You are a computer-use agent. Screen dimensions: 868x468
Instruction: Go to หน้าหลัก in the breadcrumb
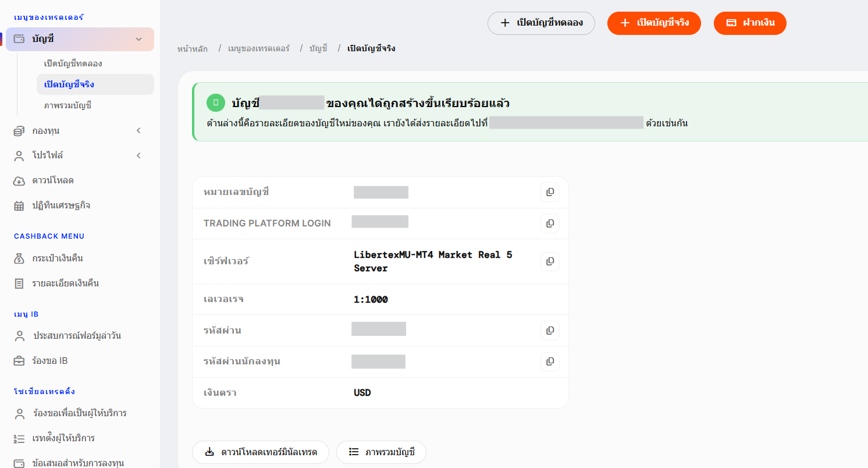pyautogui.click(x=192, y=48)
